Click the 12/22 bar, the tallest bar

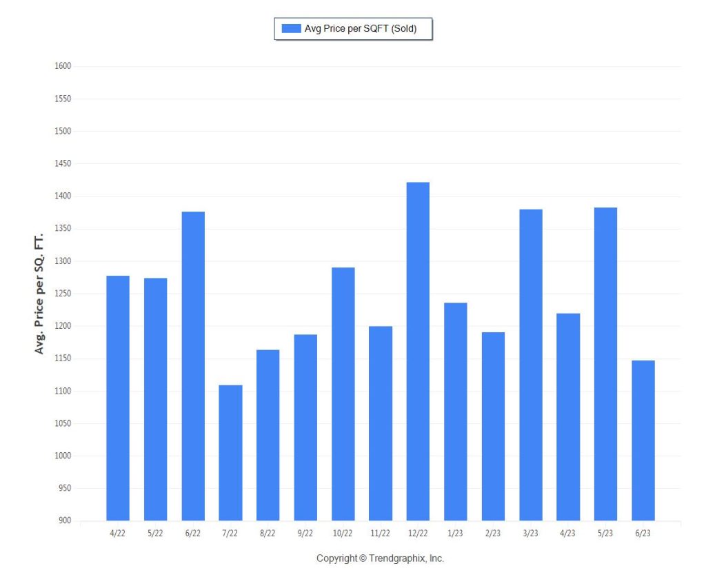point(418,352)
